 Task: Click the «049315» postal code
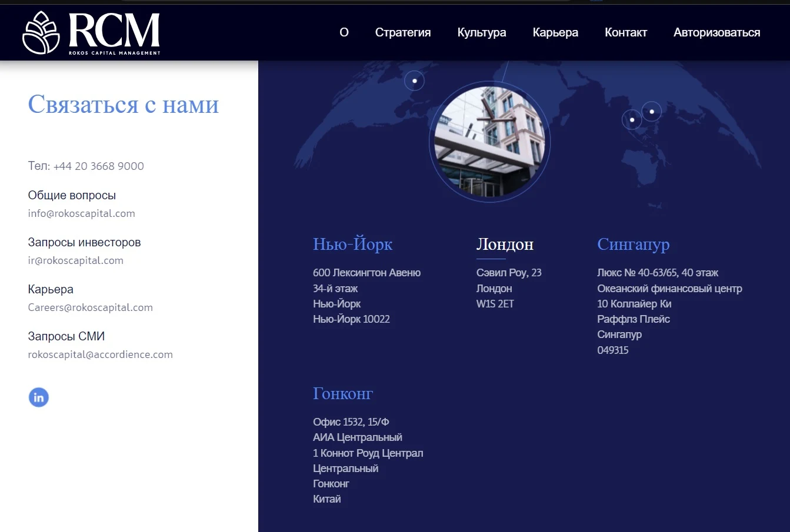pos(612,350)
